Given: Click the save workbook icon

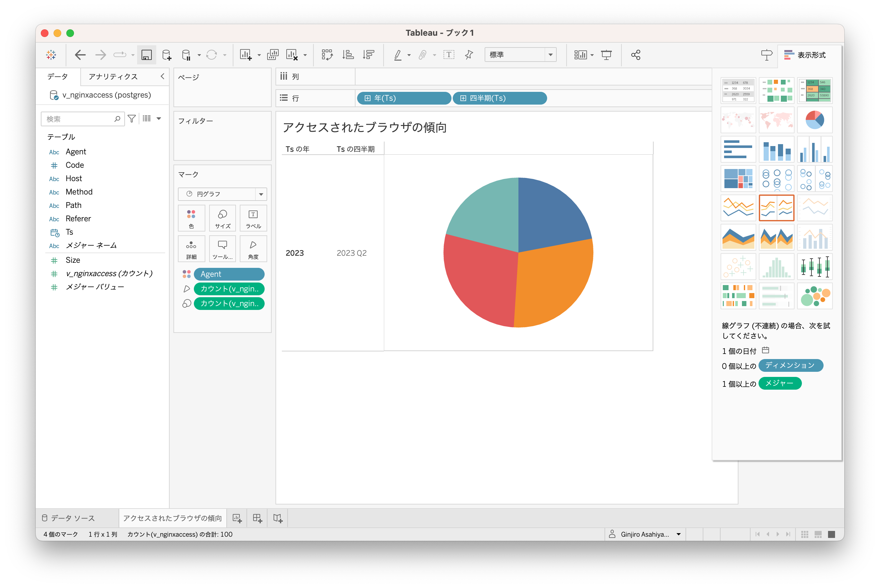Looking at the screenshot, I should tap(146, 55).
